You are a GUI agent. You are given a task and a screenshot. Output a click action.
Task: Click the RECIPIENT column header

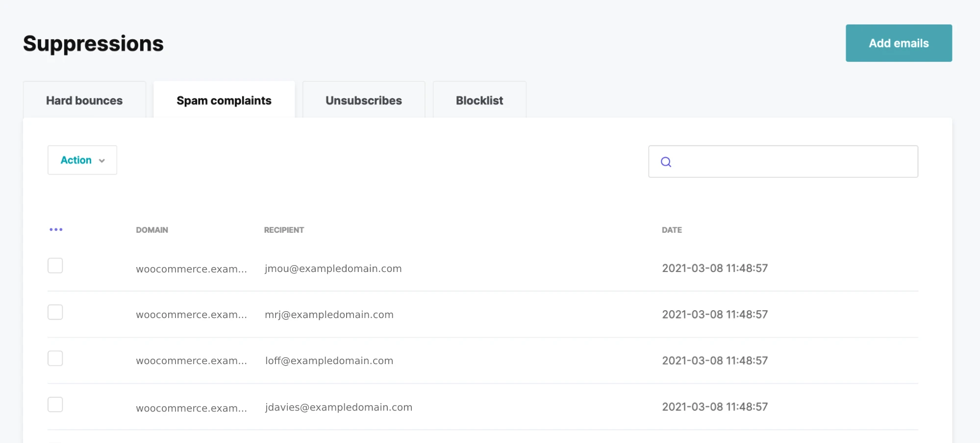click(284, 230)
